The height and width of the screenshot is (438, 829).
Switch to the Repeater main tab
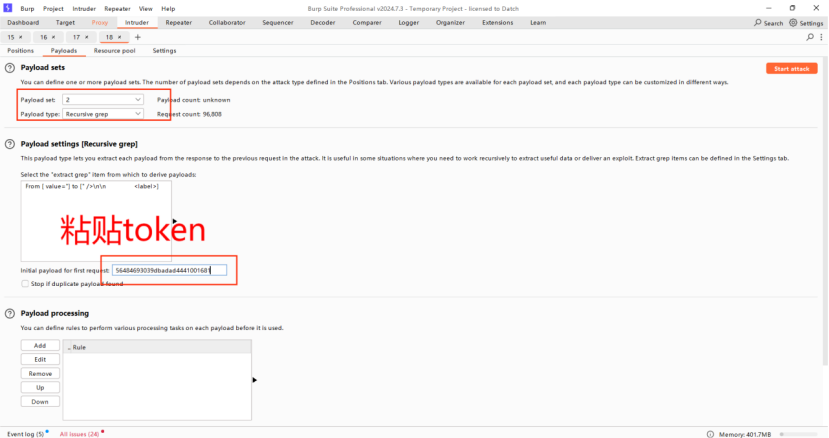pos(179,23)
